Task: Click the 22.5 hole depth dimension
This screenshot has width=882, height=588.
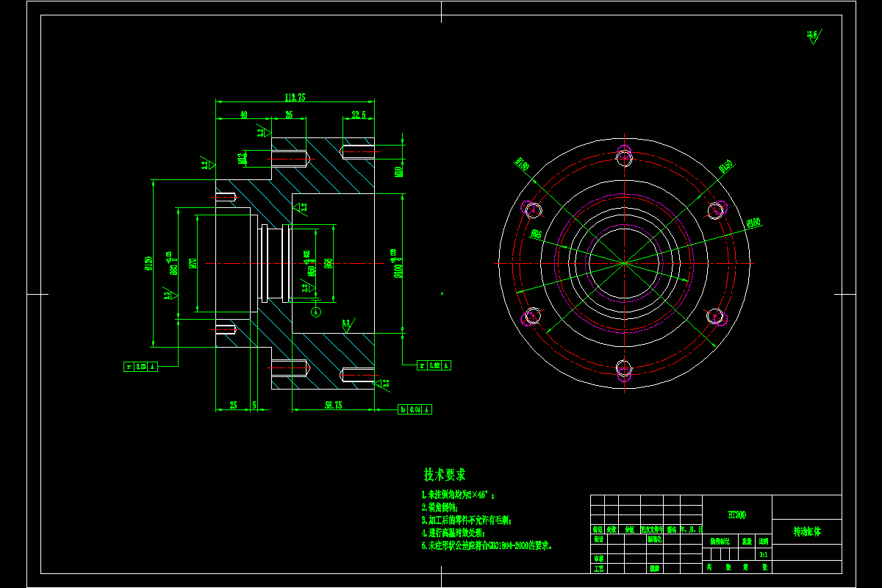Action: pos(359,115)
